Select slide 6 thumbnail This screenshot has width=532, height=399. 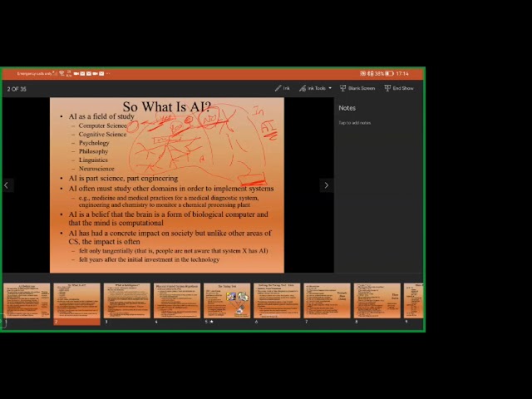(x=276, y=300)
